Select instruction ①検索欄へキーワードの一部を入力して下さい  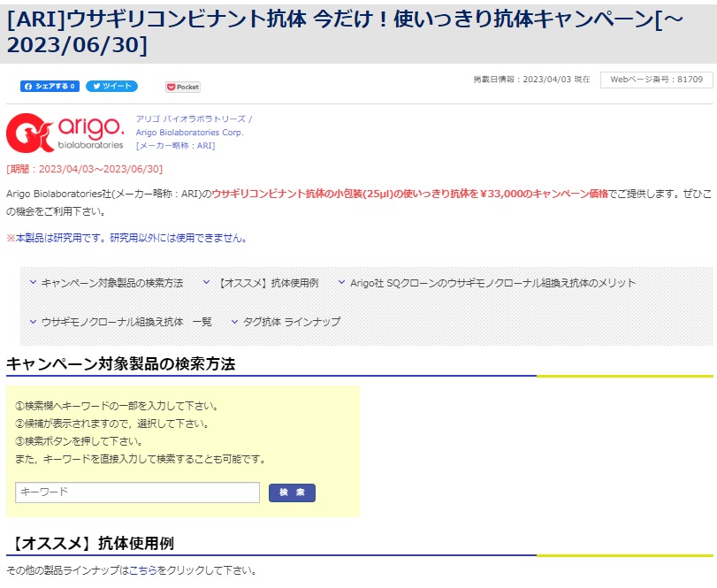click(117, 406)
